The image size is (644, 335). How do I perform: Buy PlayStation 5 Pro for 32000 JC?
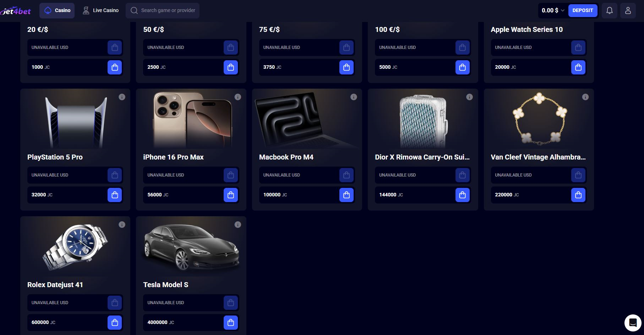115,195
